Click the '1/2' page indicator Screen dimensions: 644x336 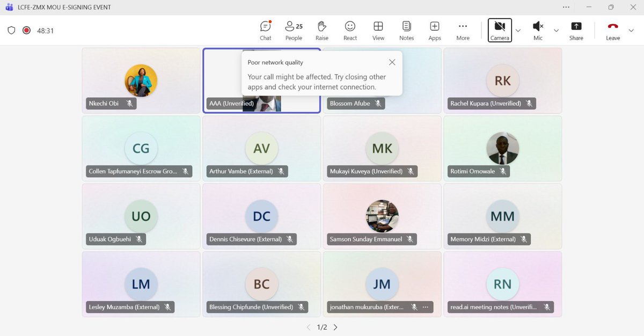pyautogui.click(x=322, y=327)
